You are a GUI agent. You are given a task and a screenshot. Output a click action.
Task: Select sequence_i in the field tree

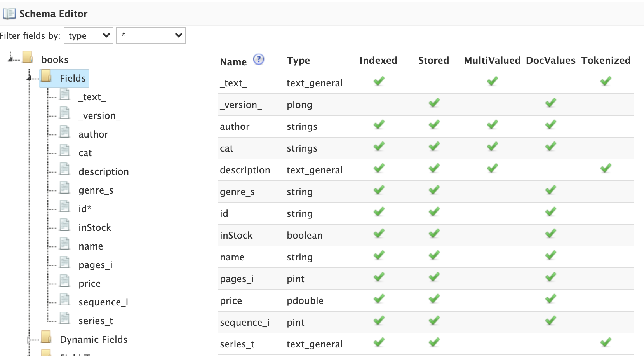click(x=103, y=302)
